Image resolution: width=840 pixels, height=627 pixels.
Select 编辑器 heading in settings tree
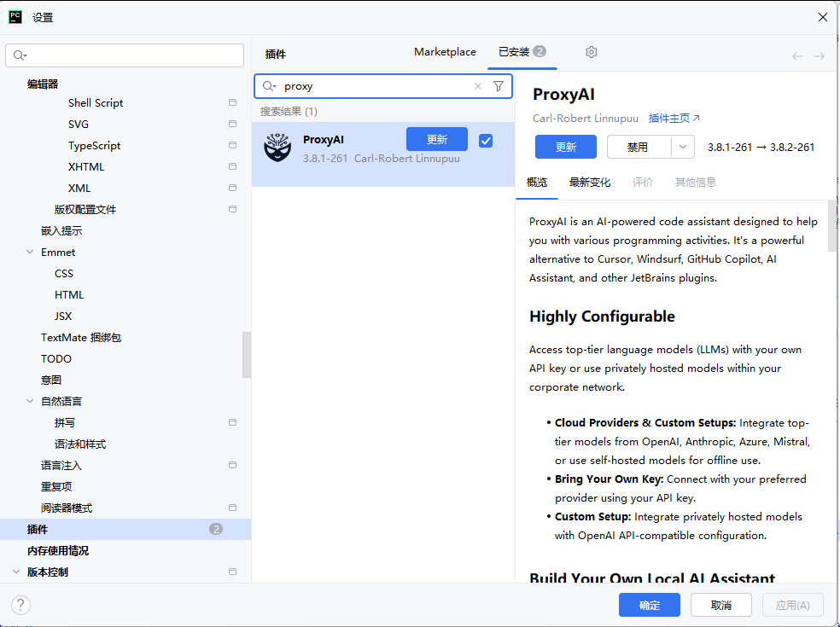tap(43, 84)
